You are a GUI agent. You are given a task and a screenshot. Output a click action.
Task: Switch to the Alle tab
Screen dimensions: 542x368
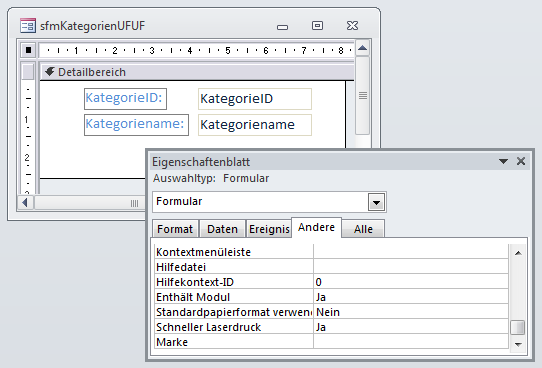pos(363,229)
